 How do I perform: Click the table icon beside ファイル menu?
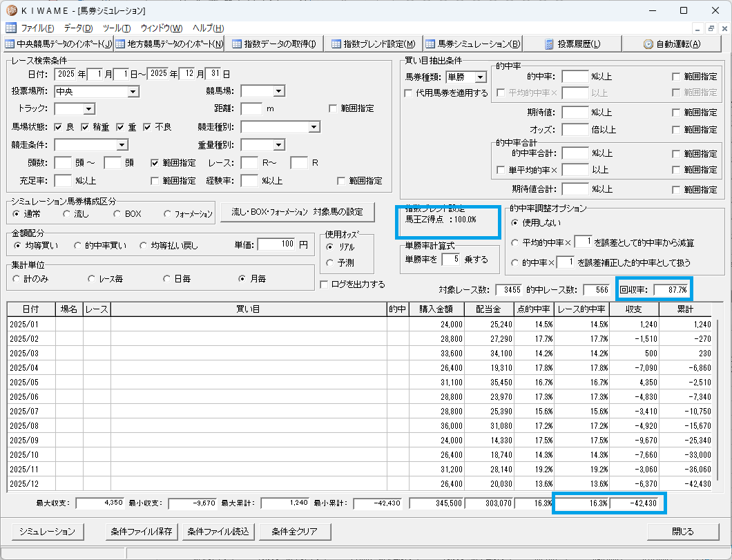tap(11, 28)
